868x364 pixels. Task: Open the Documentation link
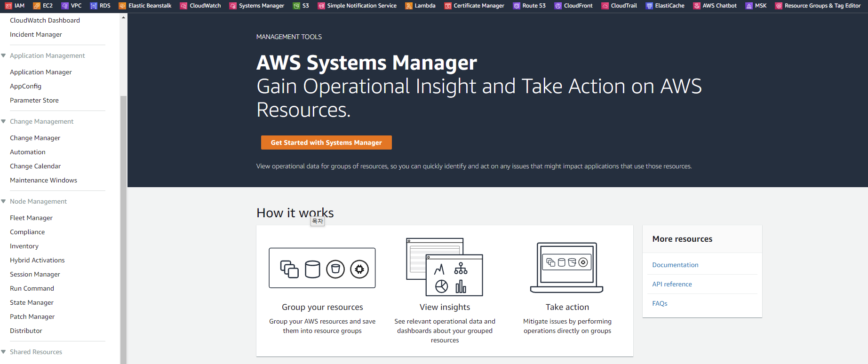coord(675,265)
